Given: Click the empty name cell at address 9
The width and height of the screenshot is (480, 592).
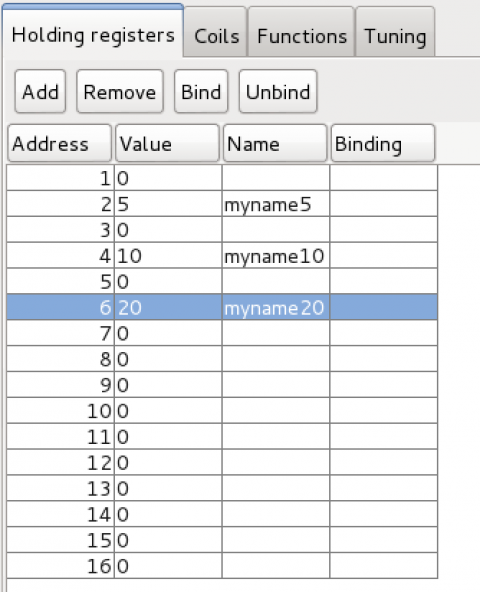Looking at the screenshot, I should click(x=276, y=385).
